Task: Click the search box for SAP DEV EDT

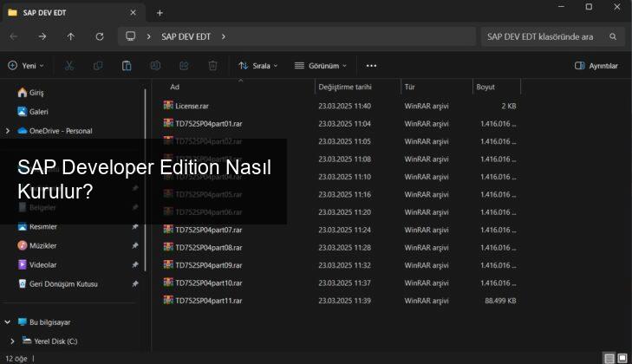Action: [548, 36]
